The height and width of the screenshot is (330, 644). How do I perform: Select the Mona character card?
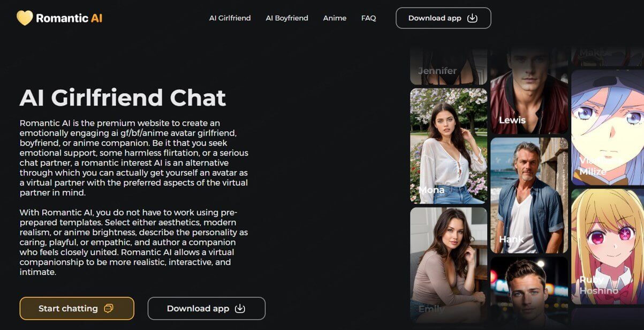(x=449, y=146)
